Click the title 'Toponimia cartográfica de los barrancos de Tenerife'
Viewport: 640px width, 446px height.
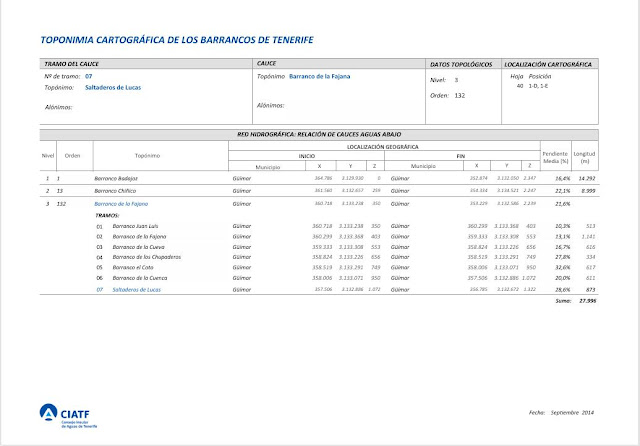pyautogui.click(x=177, y=40)
